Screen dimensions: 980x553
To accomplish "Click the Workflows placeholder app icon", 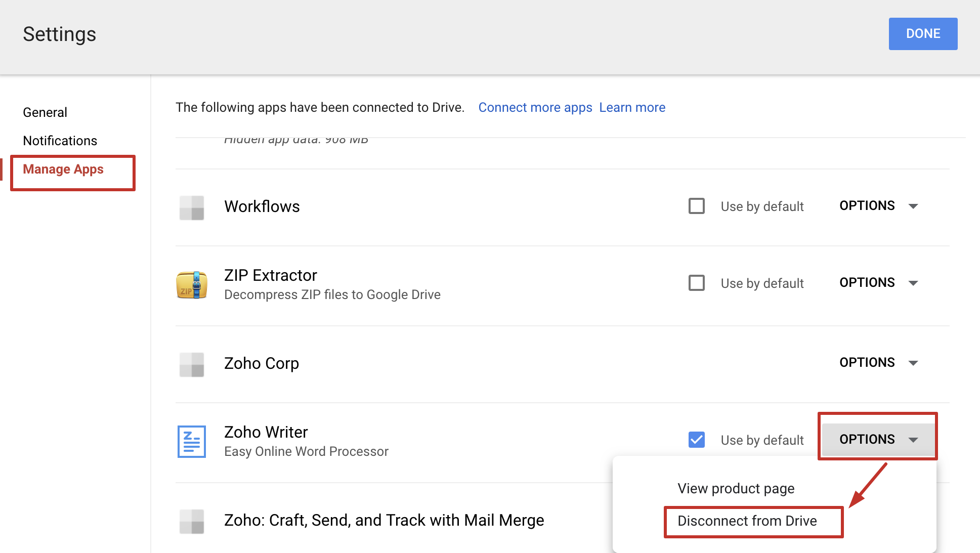I will click(191, 207).
